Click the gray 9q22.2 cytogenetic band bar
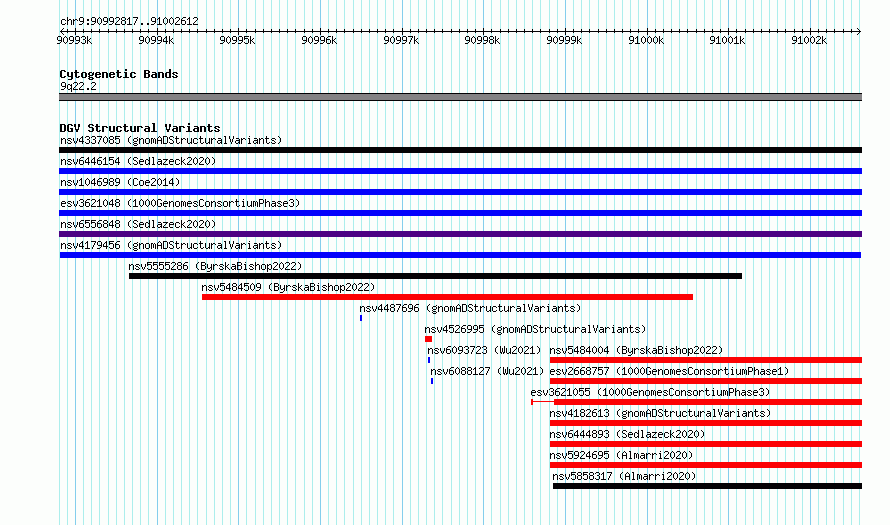 [460, 97]
